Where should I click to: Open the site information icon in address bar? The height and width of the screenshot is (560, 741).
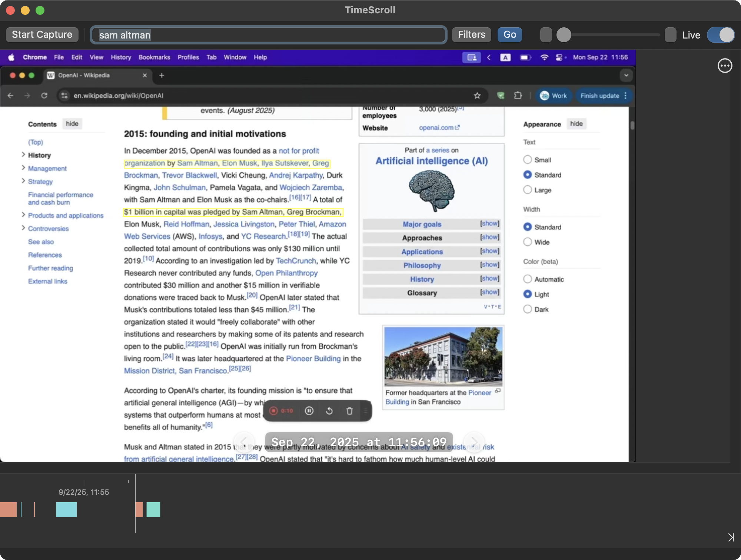pos(64,96)
